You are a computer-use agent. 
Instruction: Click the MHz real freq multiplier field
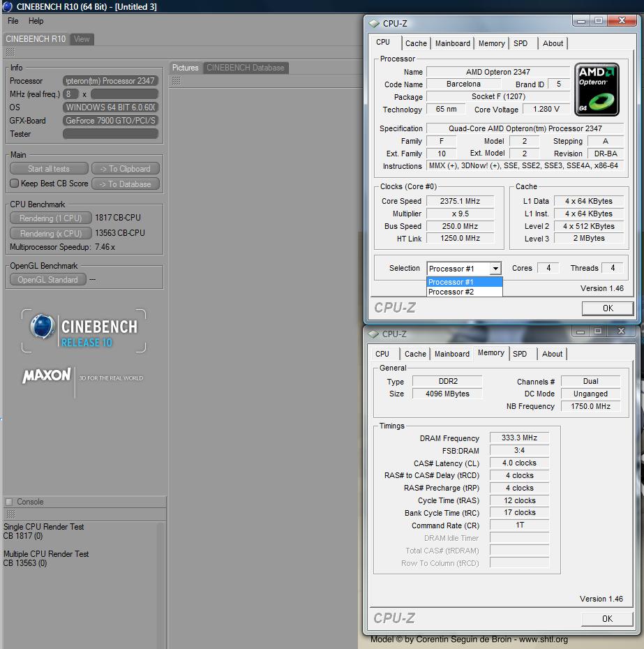click(x=124, y=94)
